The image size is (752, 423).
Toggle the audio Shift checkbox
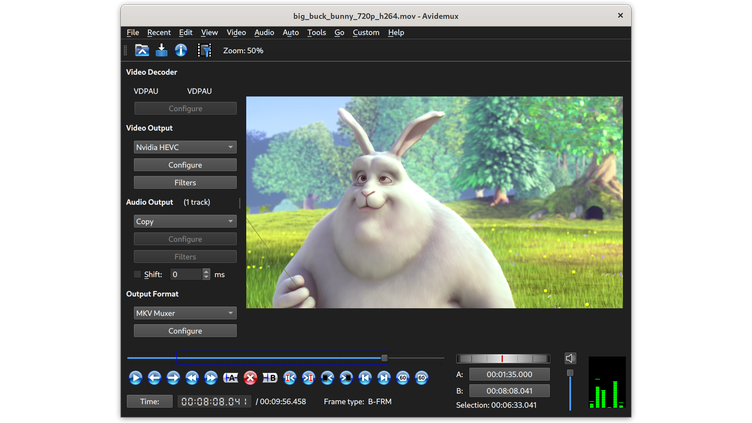[x=138, y=274]
